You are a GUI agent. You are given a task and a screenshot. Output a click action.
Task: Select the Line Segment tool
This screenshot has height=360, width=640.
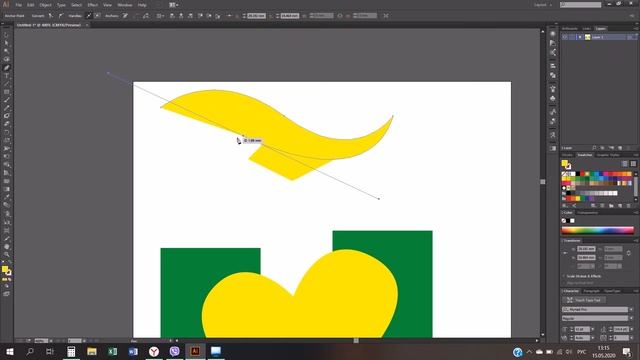pos(7,84)
